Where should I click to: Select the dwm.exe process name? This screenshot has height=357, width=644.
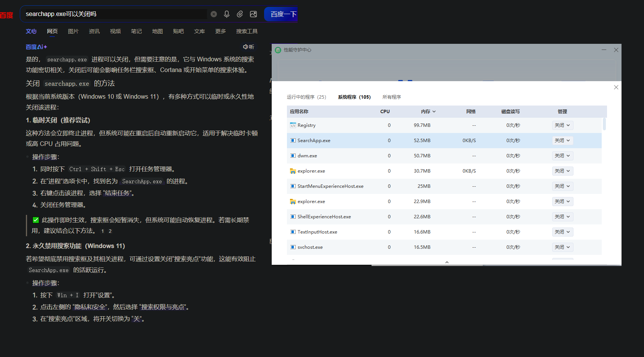pyautogui.click(x=307, y=156)
